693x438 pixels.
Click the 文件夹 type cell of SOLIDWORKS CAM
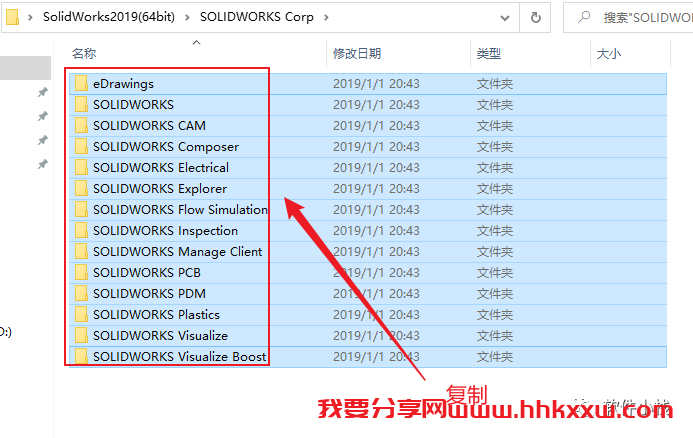coord(495,126)
